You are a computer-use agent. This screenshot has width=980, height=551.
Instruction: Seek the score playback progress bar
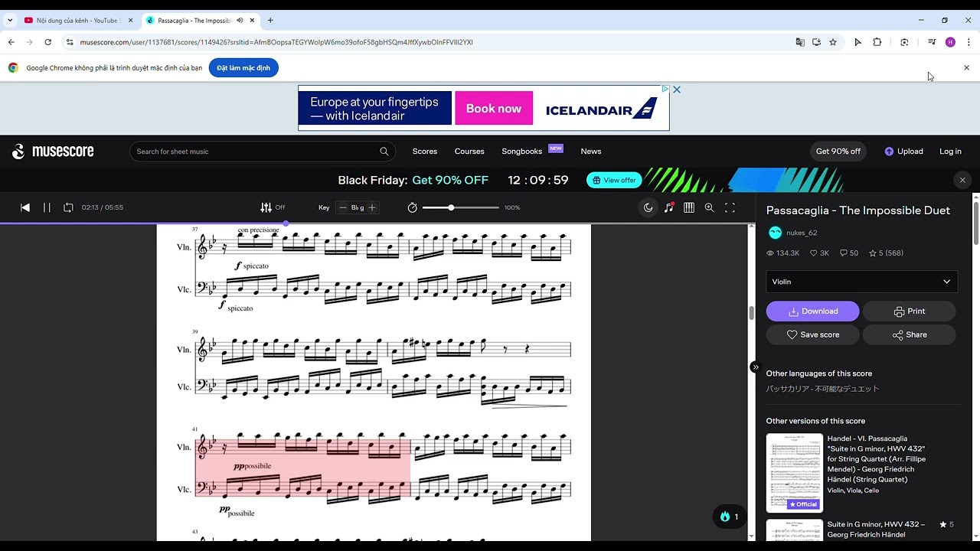pos(377,223)
